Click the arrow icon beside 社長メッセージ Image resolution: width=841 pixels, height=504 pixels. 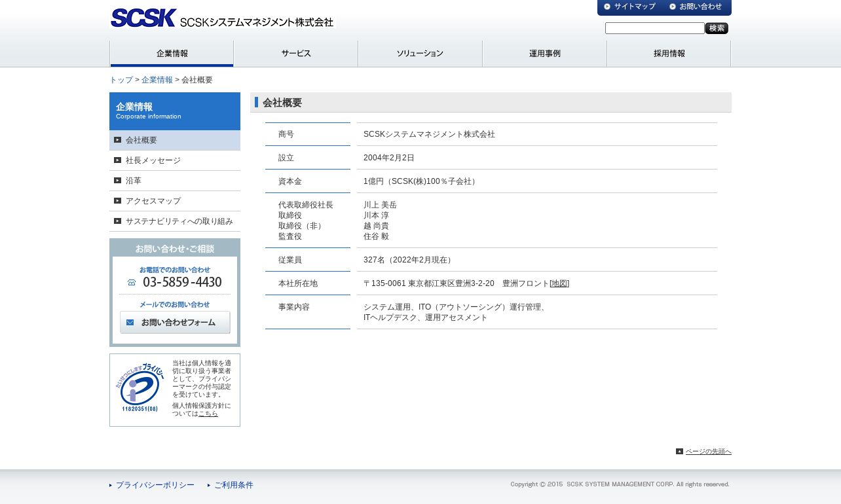(x=117, y=160)
